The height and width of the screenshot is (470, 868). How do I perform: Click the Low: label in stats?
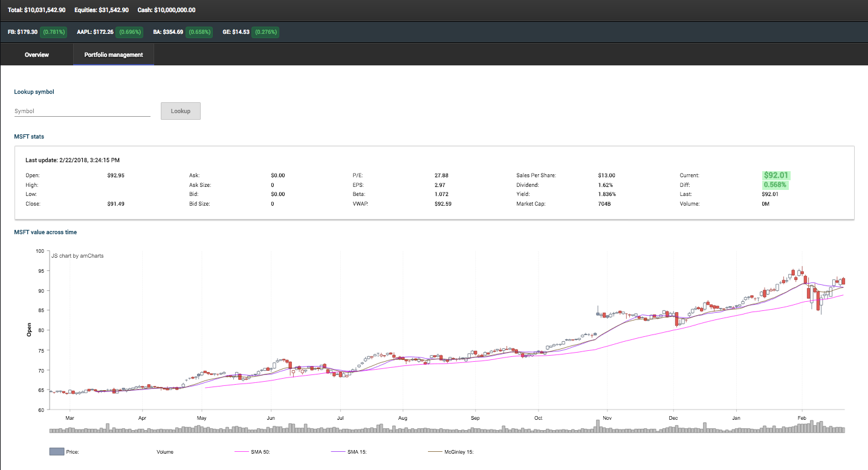point(31,195)
